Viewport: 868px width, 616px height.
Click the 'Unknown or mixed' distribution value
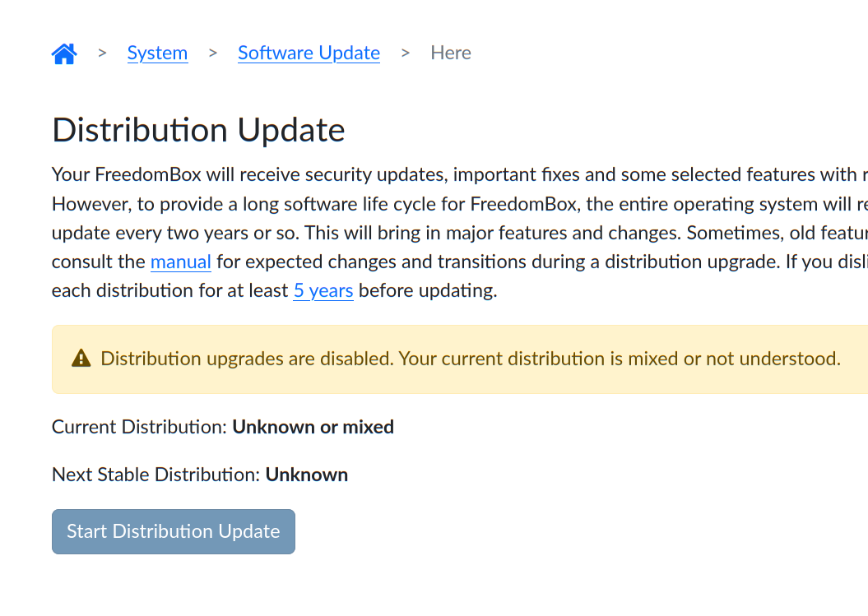click(x=313, y=427)
